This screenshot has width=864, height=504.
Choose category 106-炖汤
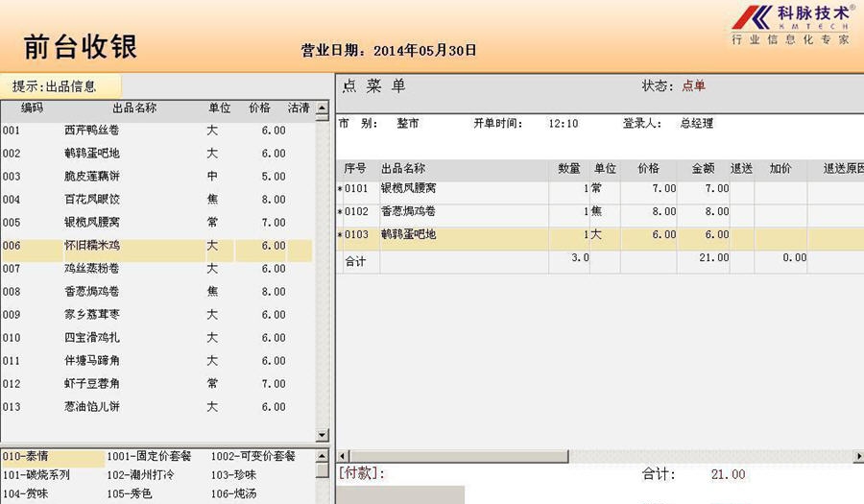[233, 494]
